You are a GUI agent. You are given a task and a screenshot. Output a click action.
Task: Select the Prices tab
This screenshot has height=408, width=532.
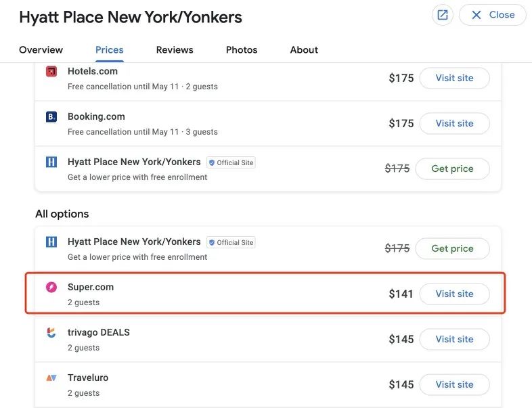click(x=109, y=50)
